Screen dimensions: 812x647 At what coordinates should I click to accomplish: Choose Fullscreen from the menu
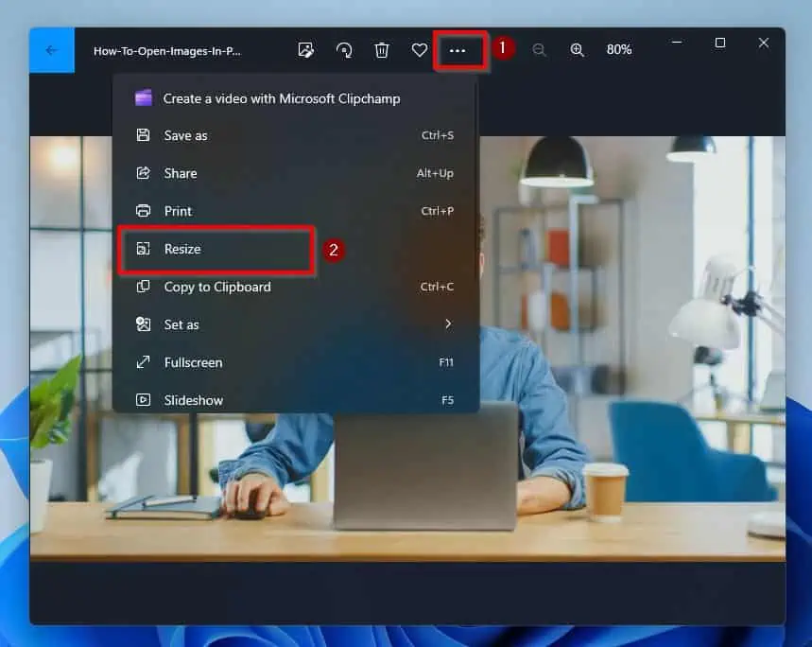[296, 362]
